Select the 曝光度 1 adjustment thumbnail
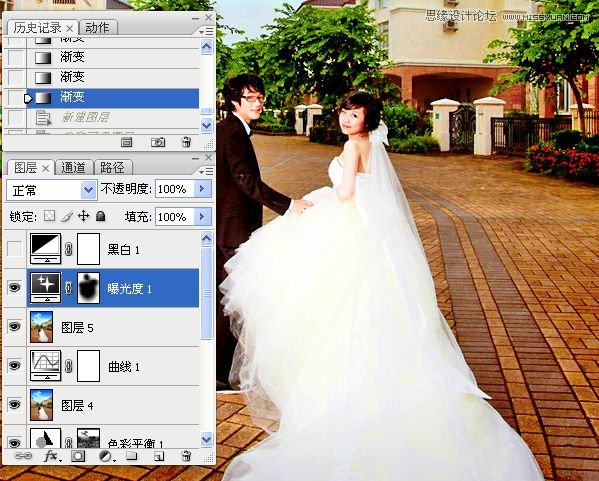Image resolution: width=599 pixels, height=481 pixels. (x=45, y=288)
